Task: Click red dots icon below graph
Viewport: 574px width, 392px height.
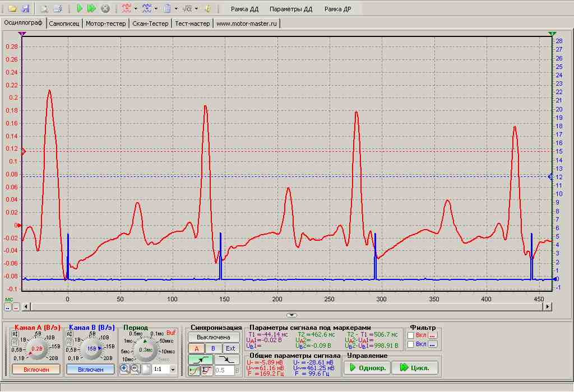Action: point(16,307)
